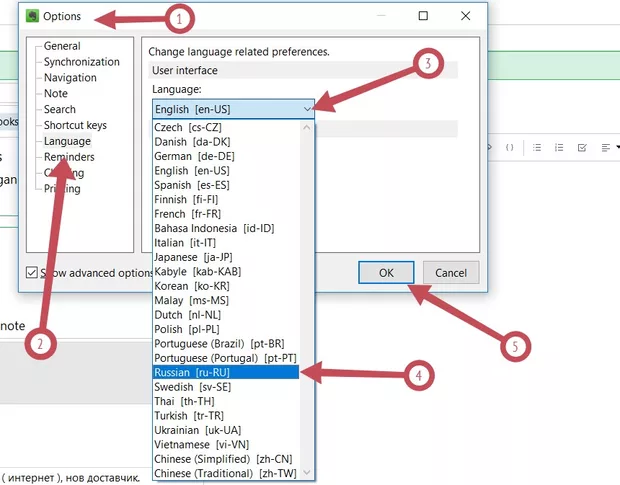Choose Chinese (Traditional) [zh-TW] option

coord(226,473)
